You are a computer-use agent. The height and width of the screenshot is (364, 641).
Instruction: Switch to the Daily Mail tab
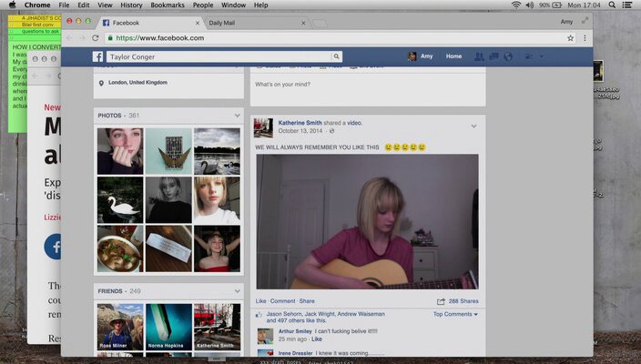pos(256,23)
